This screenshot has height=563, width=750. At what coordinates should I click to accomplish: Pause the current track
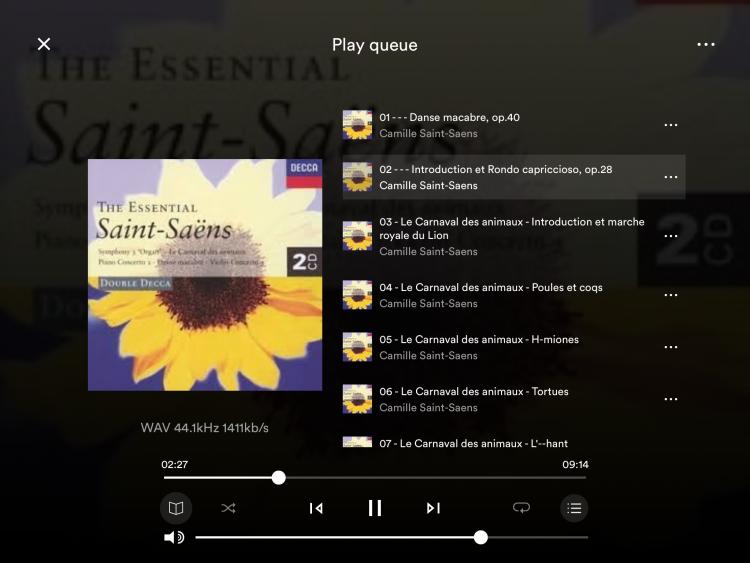[x=375, y=508]
